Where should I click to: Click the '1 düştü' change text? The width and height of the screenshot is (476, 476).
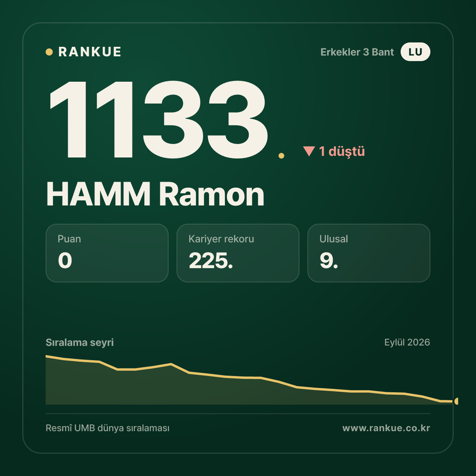pos(342,151)
